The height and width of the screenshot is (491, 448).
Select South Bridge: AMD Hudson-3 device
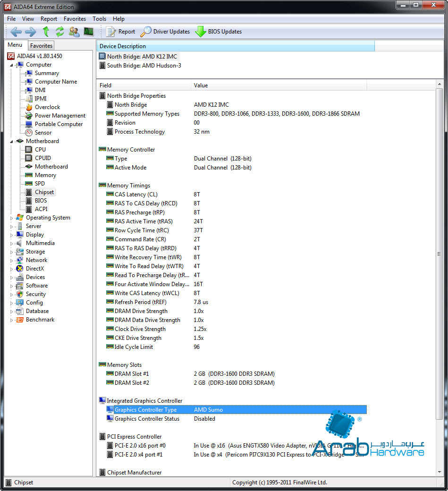coord(144,66)
